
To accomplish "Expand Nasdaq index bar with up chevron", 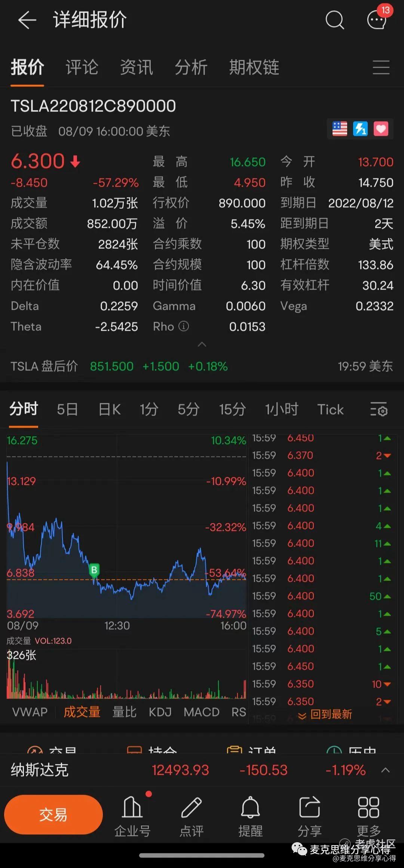I will click(x=385, y=770).
